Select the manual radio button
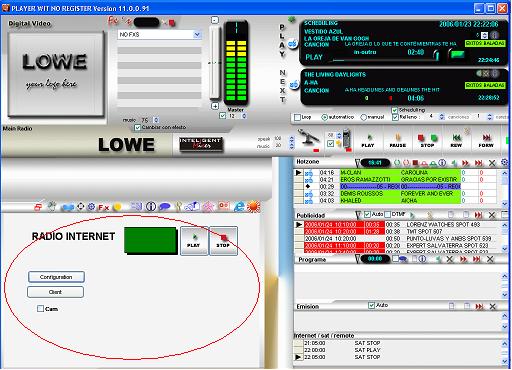Image resolution: width=512 pixels, height=370 pixels. tap(364, 117)
